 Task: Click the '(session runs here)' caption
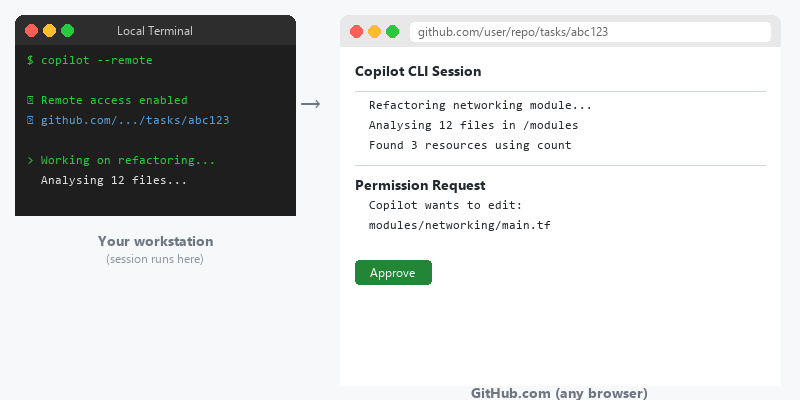point(155,259)
